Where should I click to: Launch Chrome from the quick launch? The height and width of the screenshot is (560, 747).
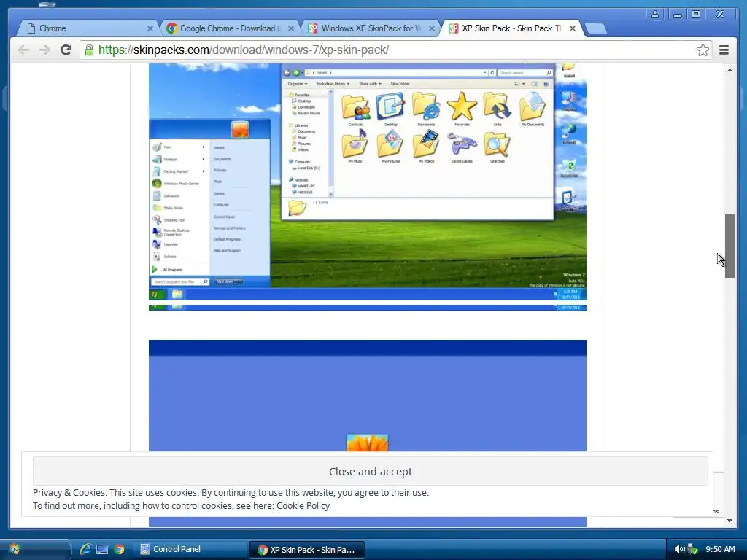point(119,550)
